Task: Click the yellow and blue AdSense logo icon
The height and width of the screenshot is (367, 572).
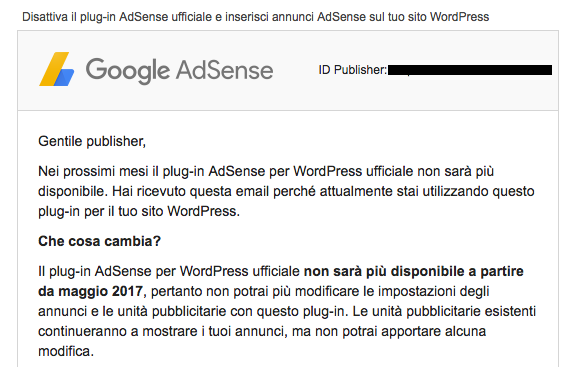Action: click(x=57, y=69)
